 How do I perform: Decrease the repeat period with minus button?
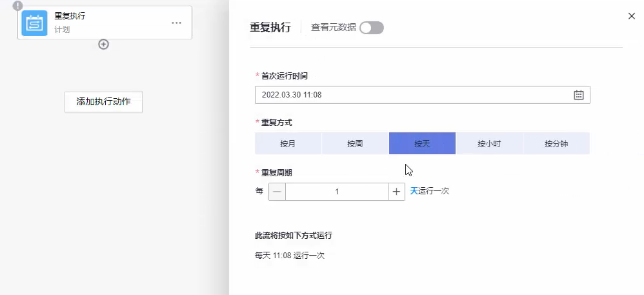click(277, 192)
